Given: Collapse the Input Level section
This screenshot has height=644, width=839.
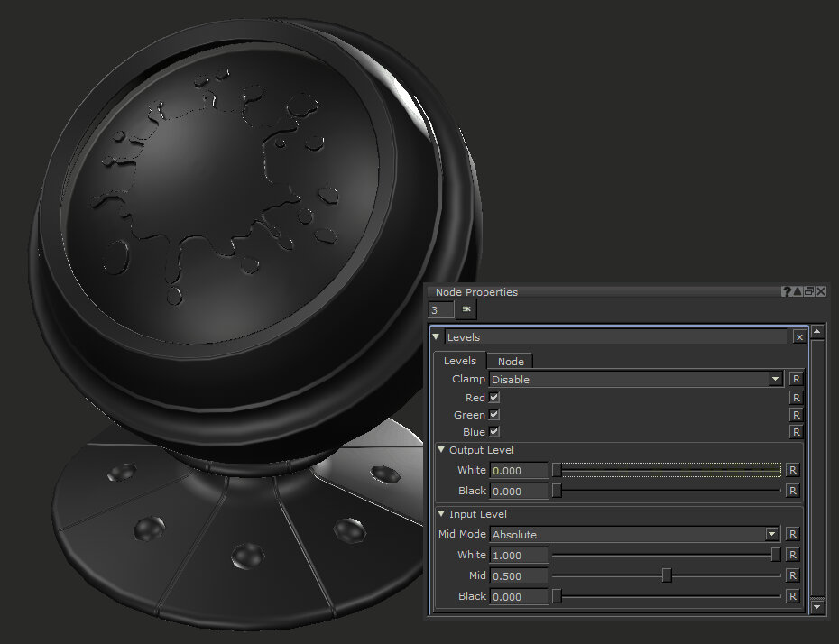Looking at the screenshot, I should [x=442, y=514].
